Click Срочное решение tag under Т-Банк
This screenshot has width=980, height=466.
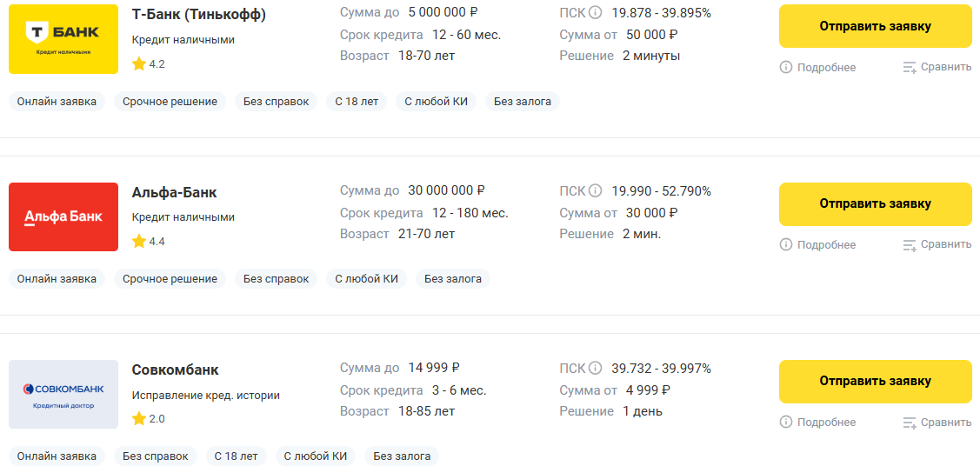pyautogui.click(x=170, y=101)
